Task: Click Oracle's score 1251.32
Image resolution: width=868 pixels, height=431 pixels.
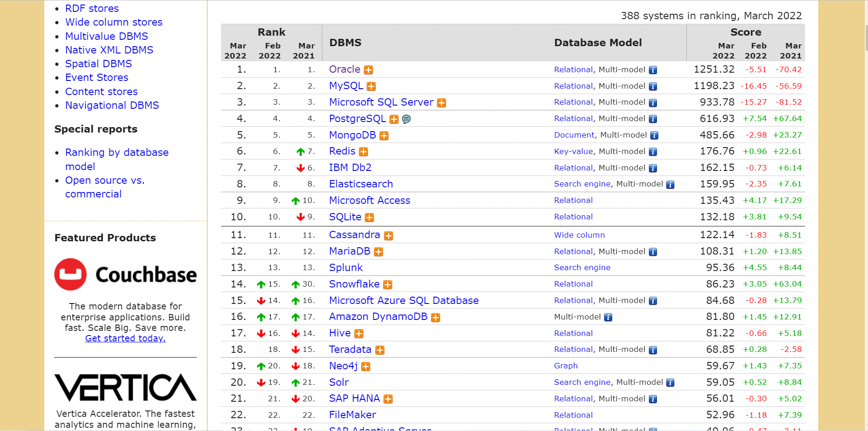Action: [x=714, y=69]
